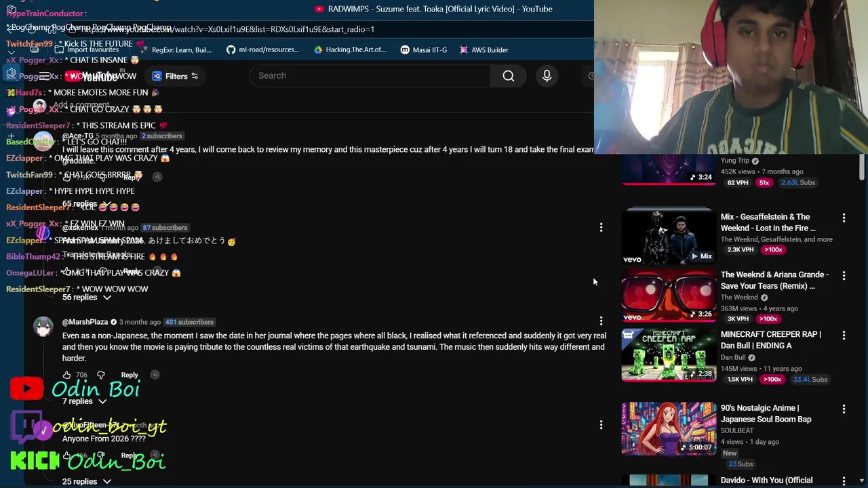Open the Gesaffelstein & The Weeknd Mix thumbnail
Screen dimensions: 868x488
pyautogui.click(x=669, y=236)
